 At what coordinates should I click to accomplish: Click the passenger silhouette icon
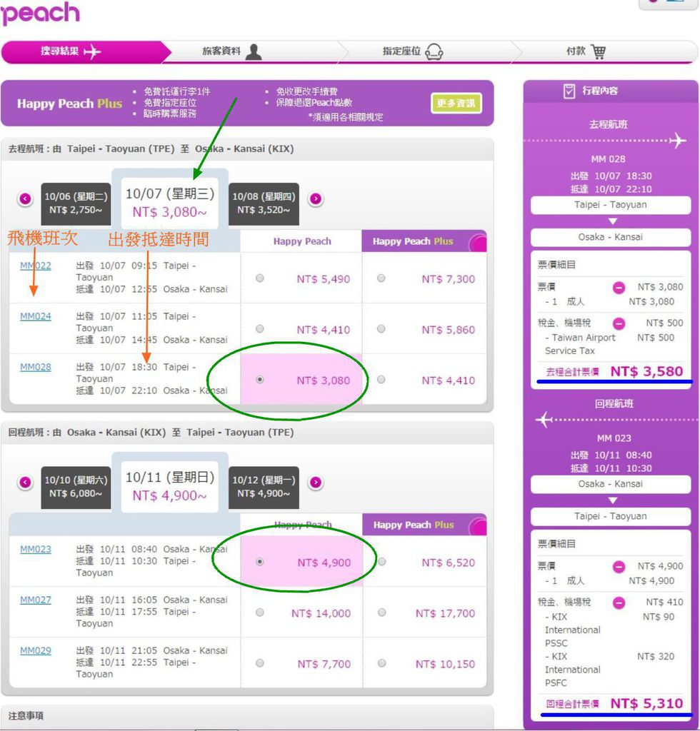pyautogui.click(x=254, y=51)
